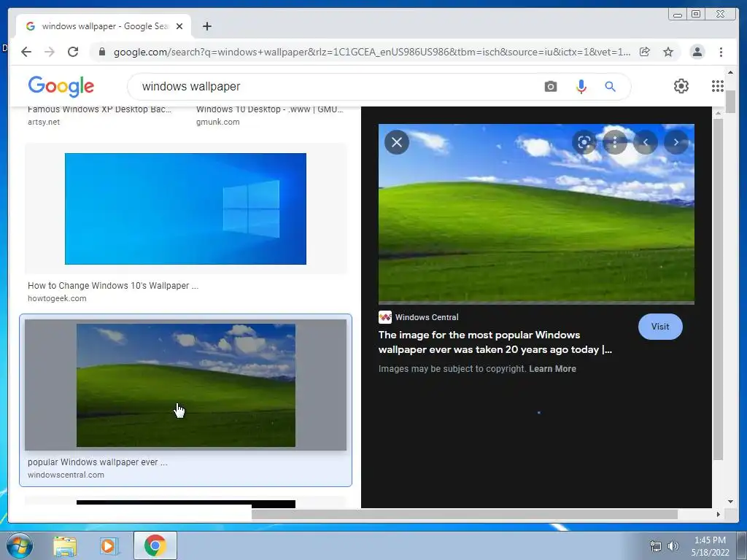Close the windows wallpaper tab

[179, 26]
